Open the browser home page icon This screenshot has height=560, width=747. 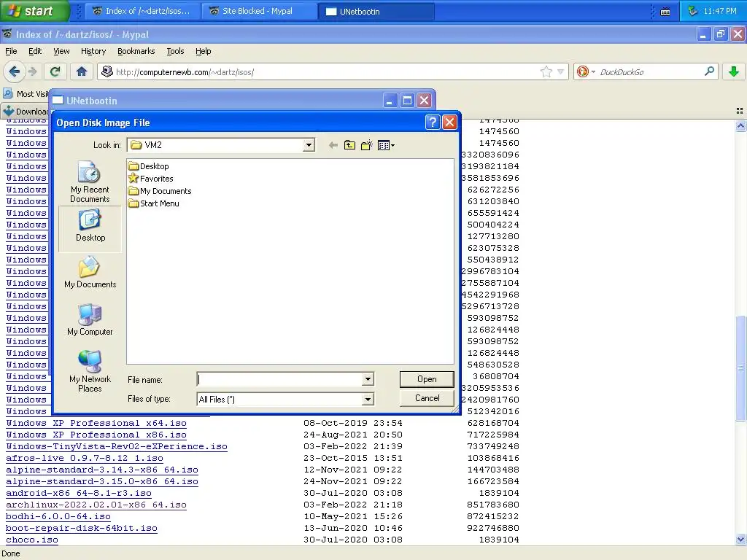82,72
